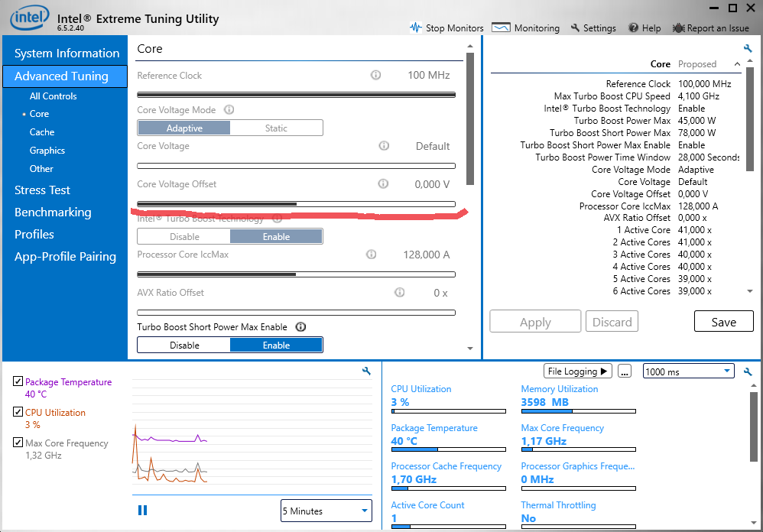Image resolution: width=763 pixels, height=532 pixels.
Task: Set Core Voltage Mode to Static
Action: coord(276,128)
